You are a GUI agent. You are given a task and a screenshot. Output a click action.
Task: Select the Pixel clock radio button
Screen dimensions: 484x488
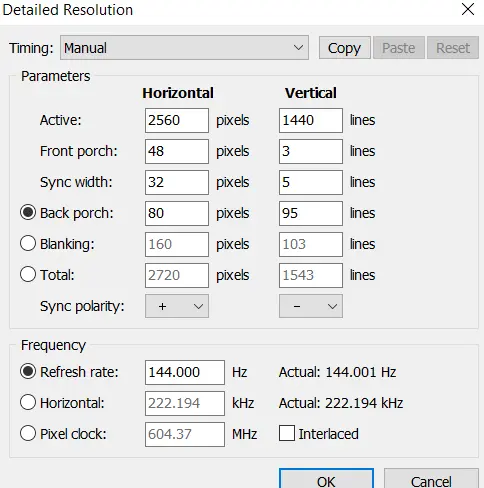pyautogui.click(x=28, y=434)
